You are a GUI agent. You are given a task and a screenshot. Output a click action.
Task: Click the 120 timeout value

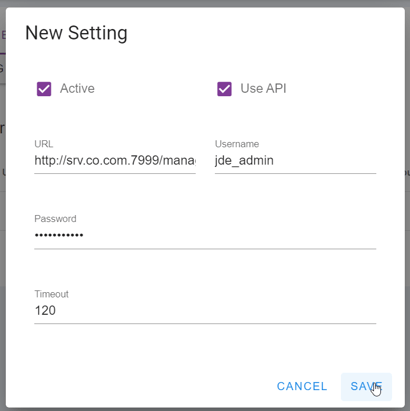(45, 311)
